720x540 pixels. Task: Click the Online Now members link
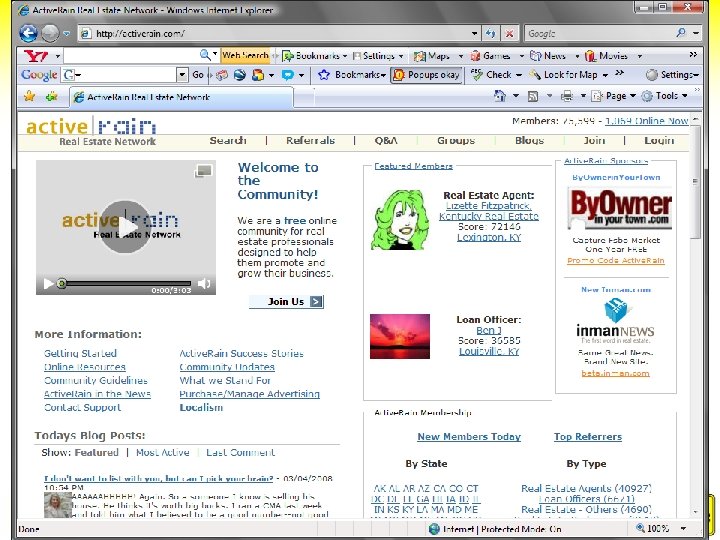(647, 121)
